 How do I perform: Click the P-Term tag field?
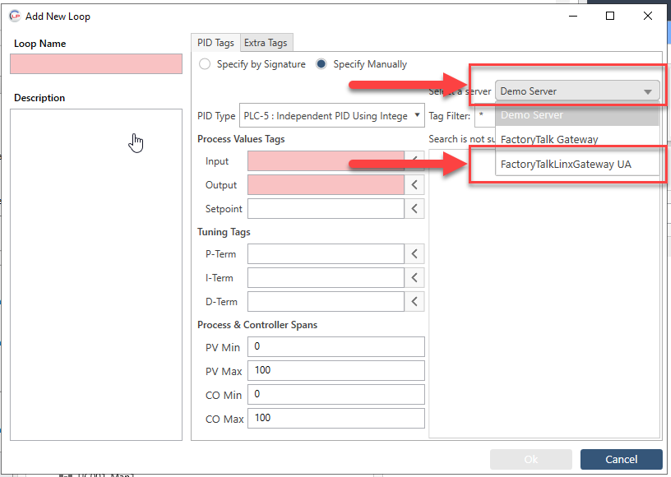pyautogui.click(x=326, y=254)
